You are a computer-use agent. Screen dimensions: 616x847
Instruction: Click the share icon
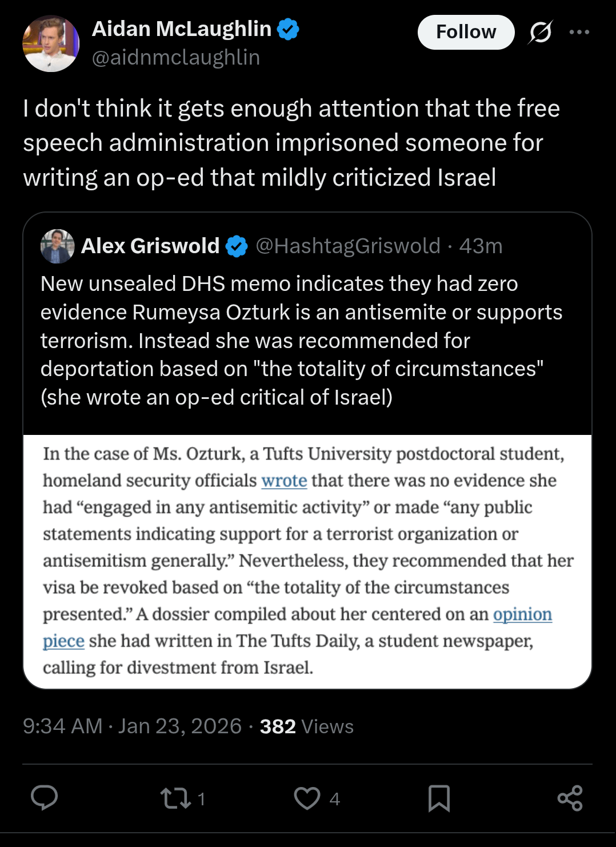570,798
